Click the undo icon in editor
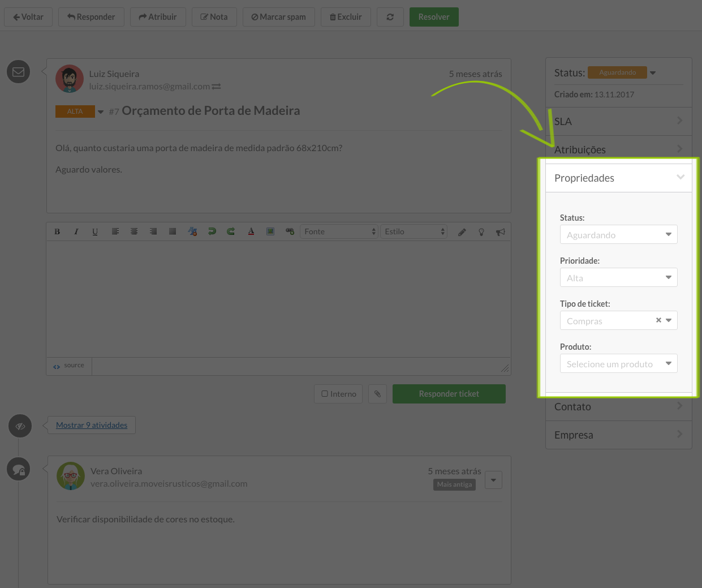Image resolution: width=702 pixels, height=588 pixels. (x=212, y=232)
